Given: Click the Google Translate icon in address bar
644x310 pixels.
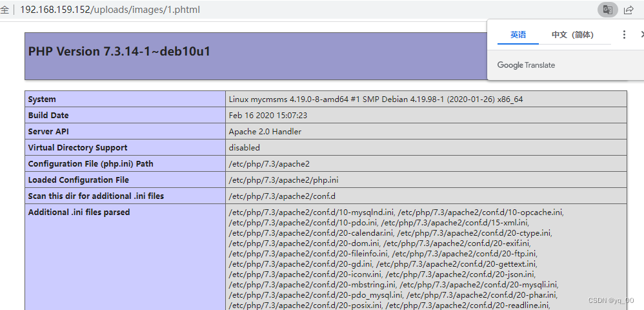Looking at the screenshot, I should tap(607, 10).
